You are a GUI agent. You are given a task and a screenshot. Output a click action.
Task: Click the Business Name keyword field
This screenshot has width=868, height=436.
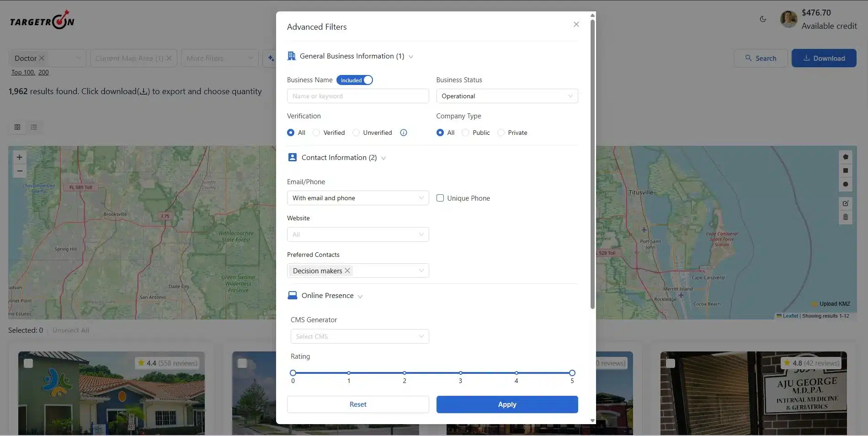pos(357,96)
